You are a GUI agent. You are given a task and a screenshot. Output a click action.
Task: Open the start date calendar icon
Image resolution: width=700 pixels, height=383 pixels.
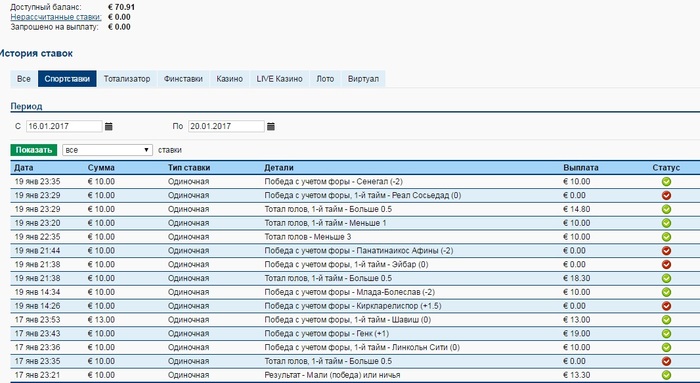(108, 126)
